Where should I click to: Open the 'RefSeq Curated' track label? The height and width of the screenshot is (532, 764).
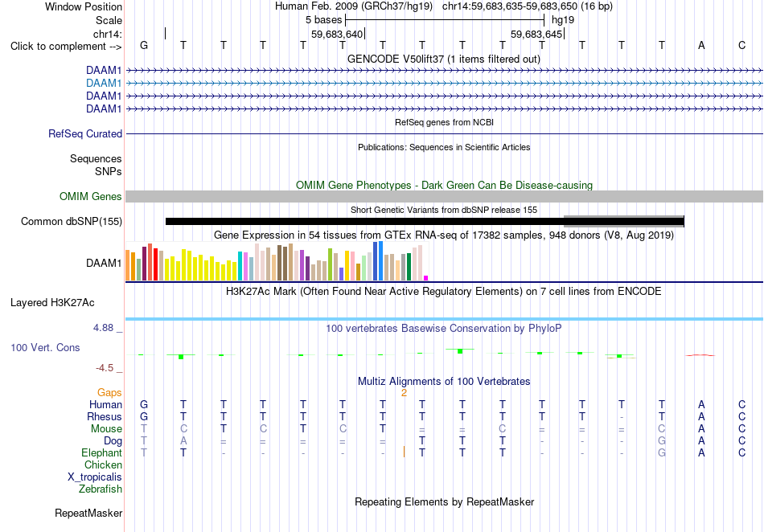click(84, 134)
